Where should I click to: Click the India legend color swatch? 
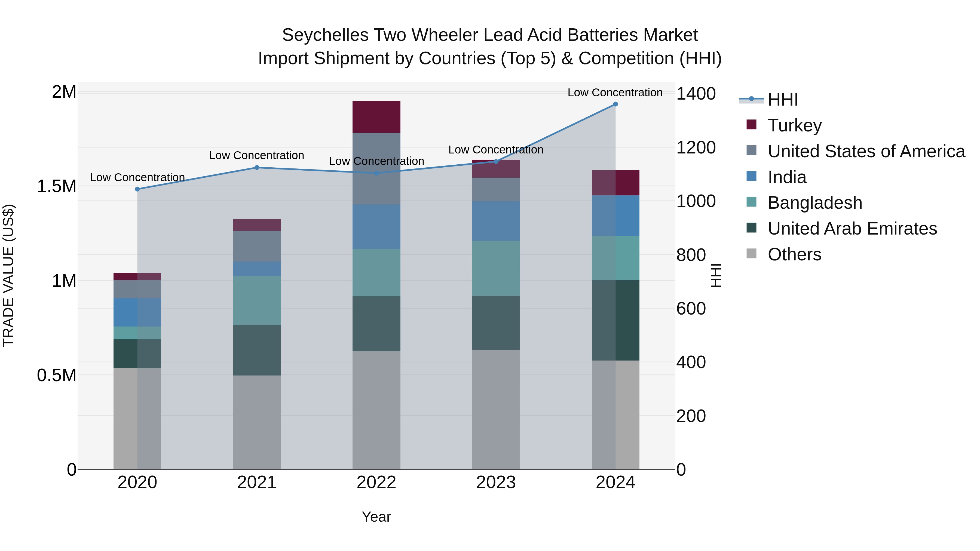click(x=751, y=176)
